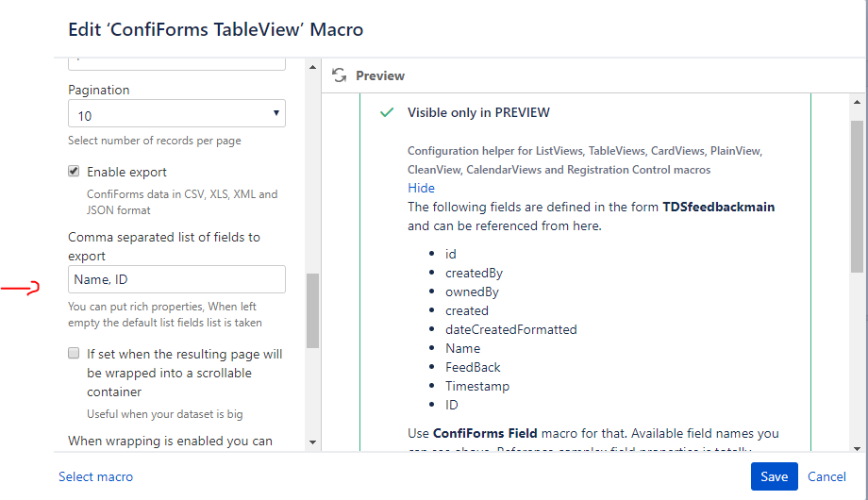Click the dialog title Edit 'ConfiForms TableView' Macro
The image size is (868, 500).
[216, 29]
